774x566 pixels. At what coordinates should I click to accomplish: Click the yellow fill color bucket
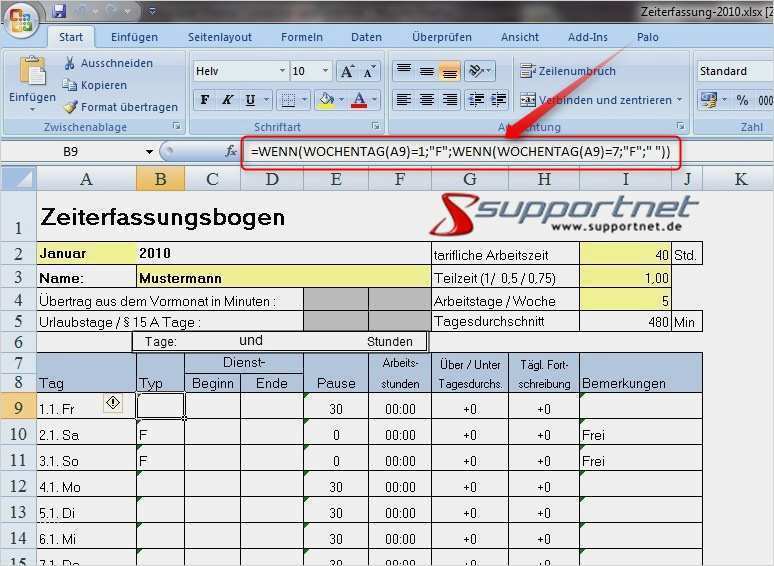(x=324, y=100)
